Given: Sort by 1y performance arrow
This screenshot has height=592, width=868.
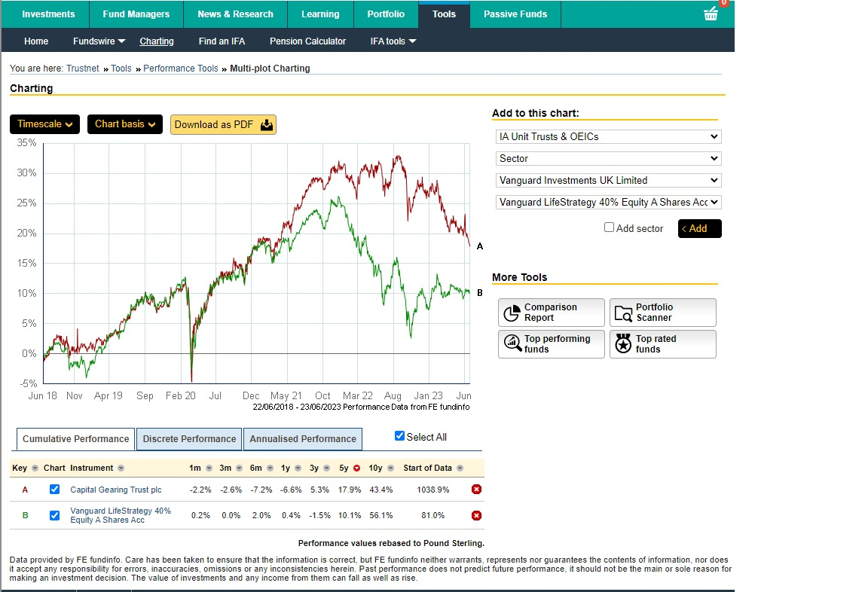Looking at the screenshot, I should (298, 468).
